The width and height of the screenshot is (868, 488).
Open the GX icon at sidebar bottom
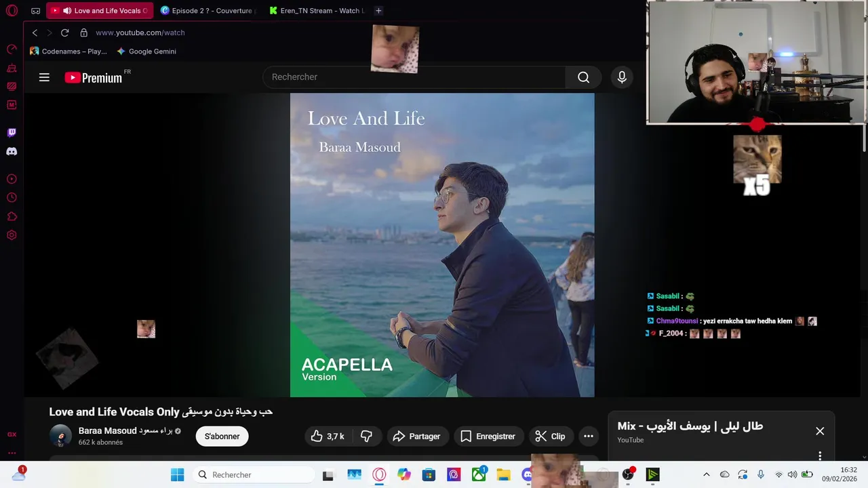click(12, 434)
